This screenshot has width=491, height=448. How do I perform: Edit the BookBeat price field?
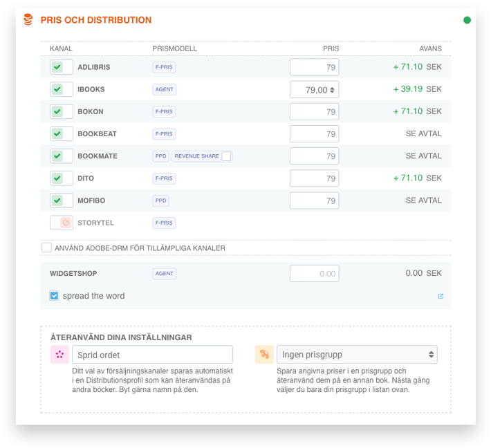tap(315, 133)
